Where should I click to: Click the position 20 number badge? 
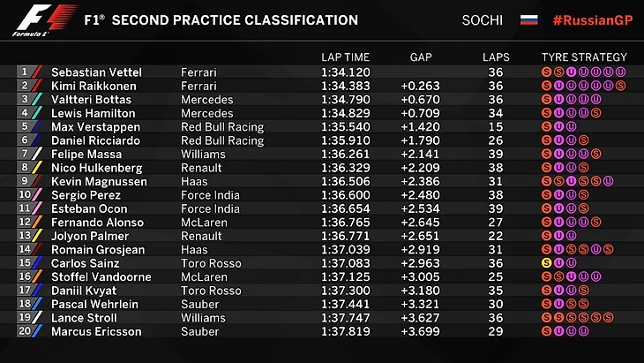coord(24,331)
